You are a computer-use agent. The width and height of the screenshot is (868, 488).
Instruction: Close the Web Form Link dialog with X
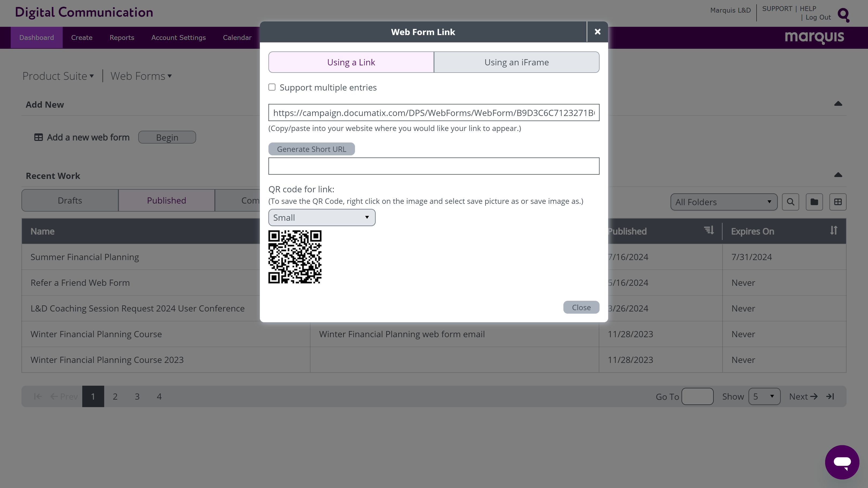pos(597,32)
